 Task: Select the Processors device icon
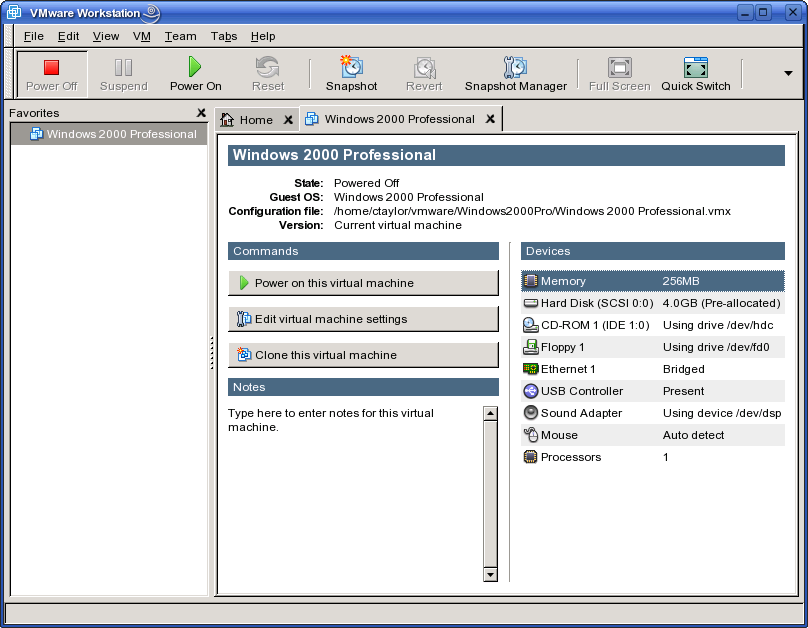pyautogui.click(x=530, y=457)
